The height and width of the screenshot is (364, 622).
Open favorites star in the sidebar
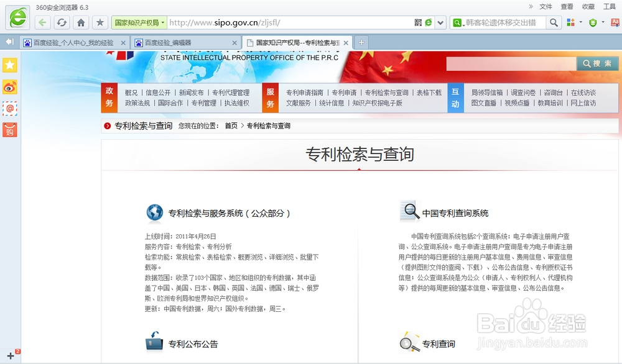[x=10, y=65]
